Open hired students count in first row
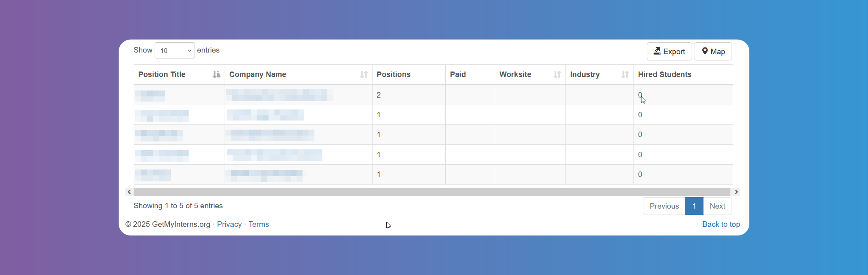 (640, 95)
